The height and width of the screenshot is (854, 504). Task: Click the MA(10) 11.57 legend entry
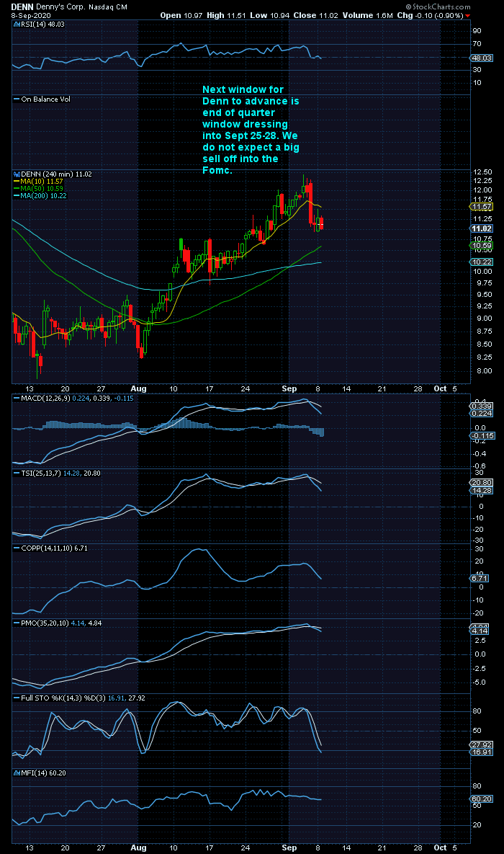[37, 182]
